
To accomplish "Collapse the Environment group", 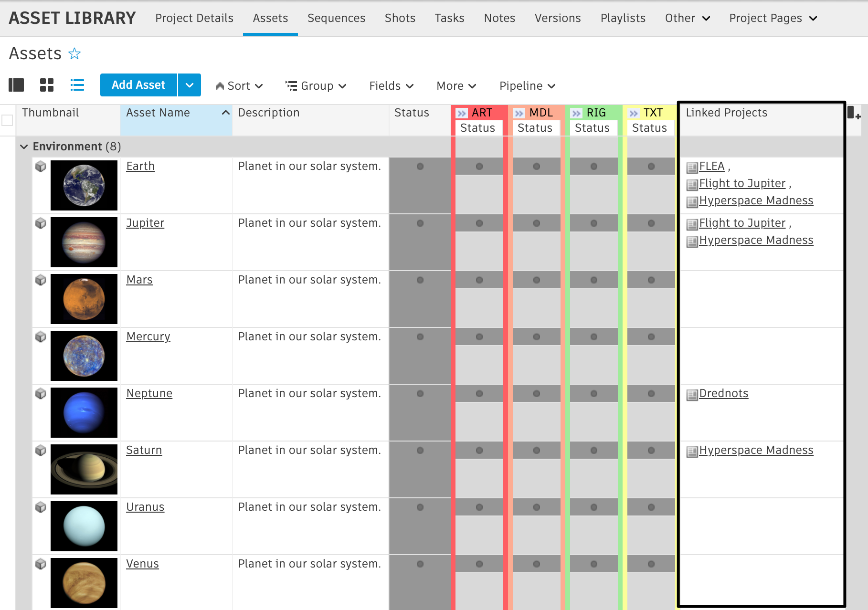I will 24,147.
